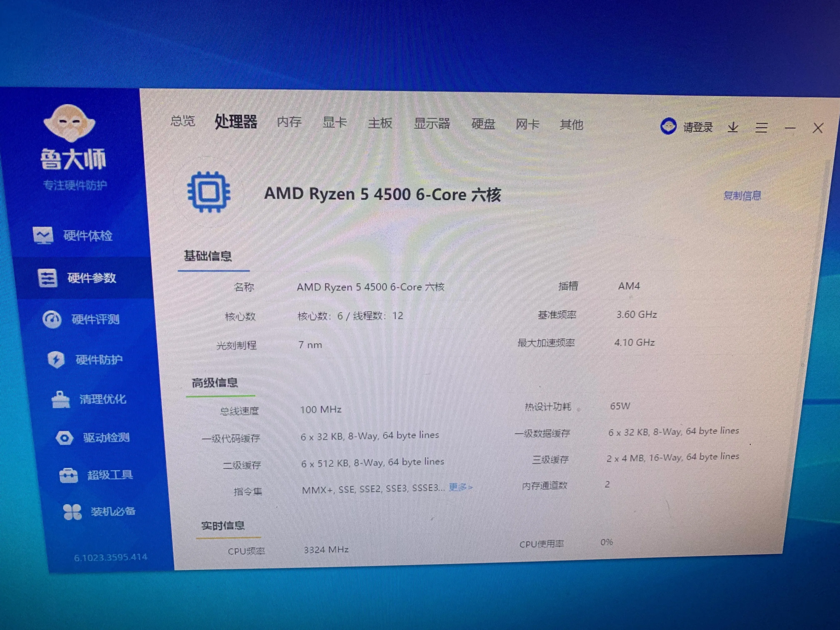Click the 清理优化 broom icon

coord(60,400)
